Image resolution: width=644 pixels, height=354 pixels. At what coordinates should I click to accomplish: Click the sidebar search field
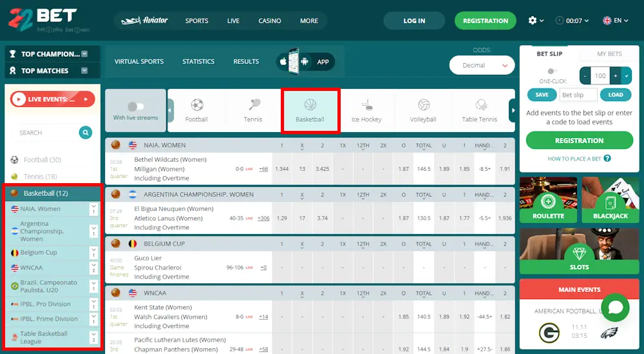tap(46, 132)
